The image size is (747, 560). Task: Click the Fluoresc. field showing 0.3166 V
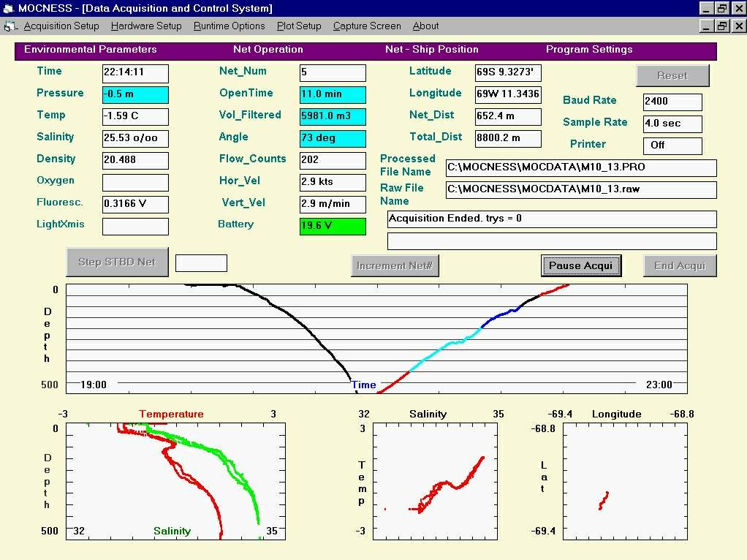pyautogui.click(x=135, y=205)
